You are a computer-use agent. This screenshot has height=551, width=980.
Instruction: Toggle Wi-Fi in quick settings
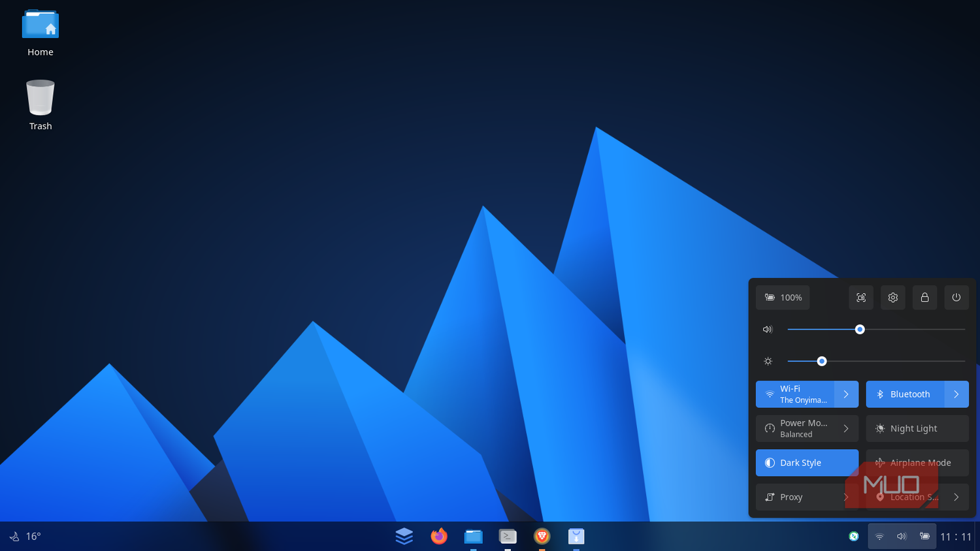coord(795,394)
